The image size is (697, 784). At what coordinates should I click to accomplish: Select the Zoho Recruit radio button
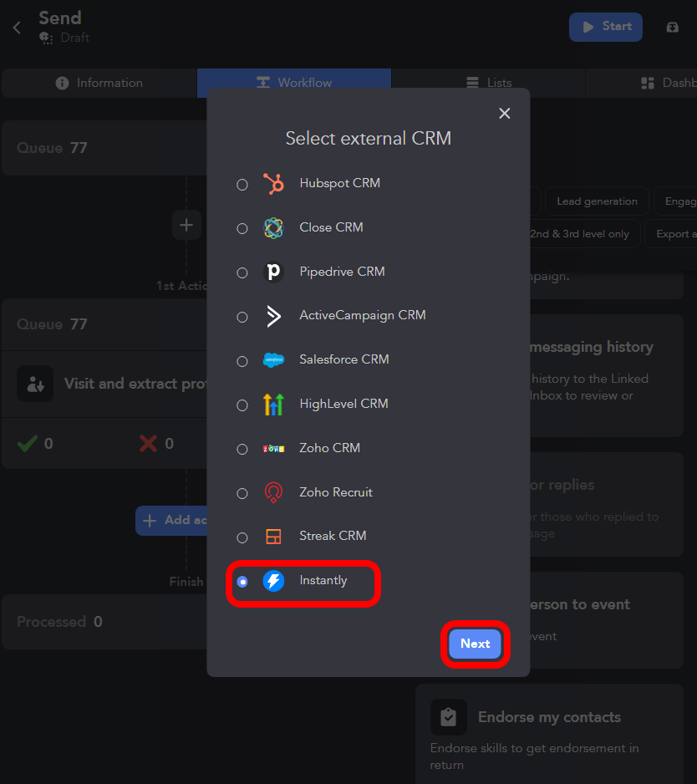(x=242, y=493)
